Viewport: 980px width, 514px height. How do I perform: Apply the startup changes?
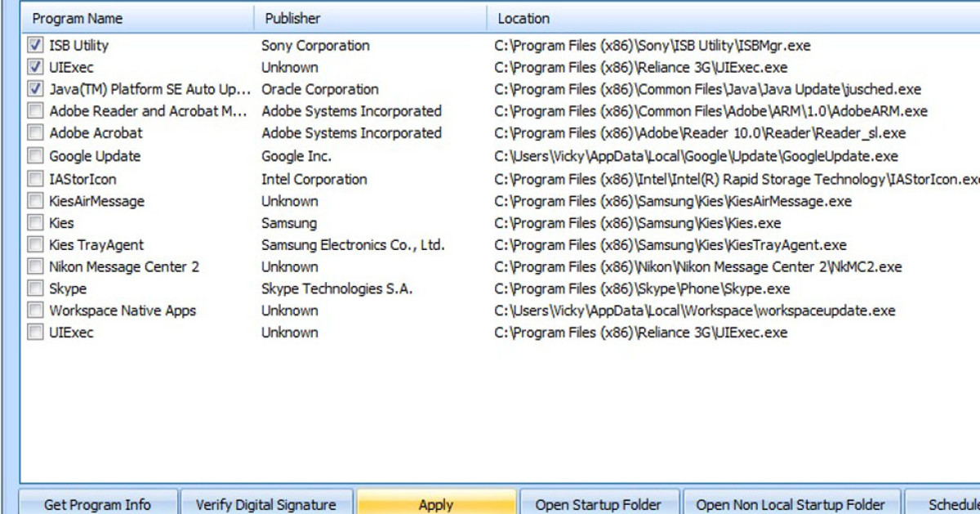(x=436, y=504)
